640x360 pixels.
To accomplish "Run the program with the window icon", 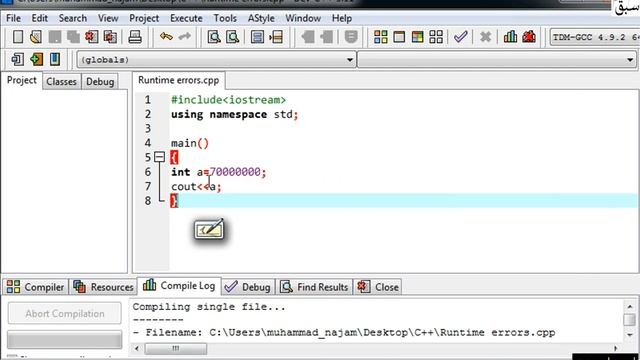I will tap(399, 37).
